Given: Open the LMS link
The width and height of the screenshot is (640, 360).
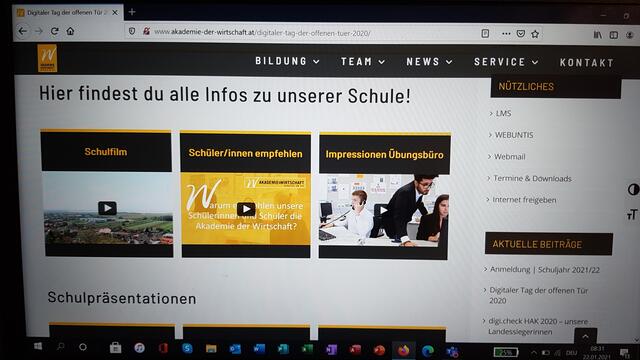Looking at the screenshot, I should click(503, 113).
